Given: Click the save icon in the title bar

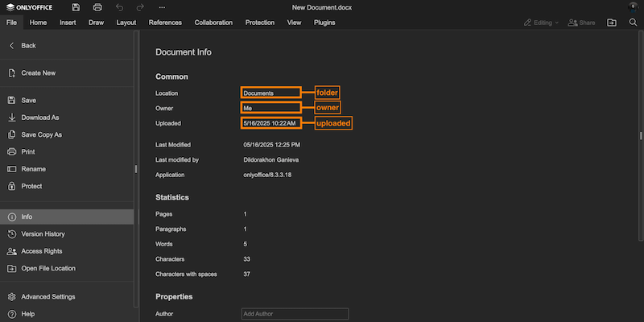Looking at the screenshot, I should (x=76, y=7).
